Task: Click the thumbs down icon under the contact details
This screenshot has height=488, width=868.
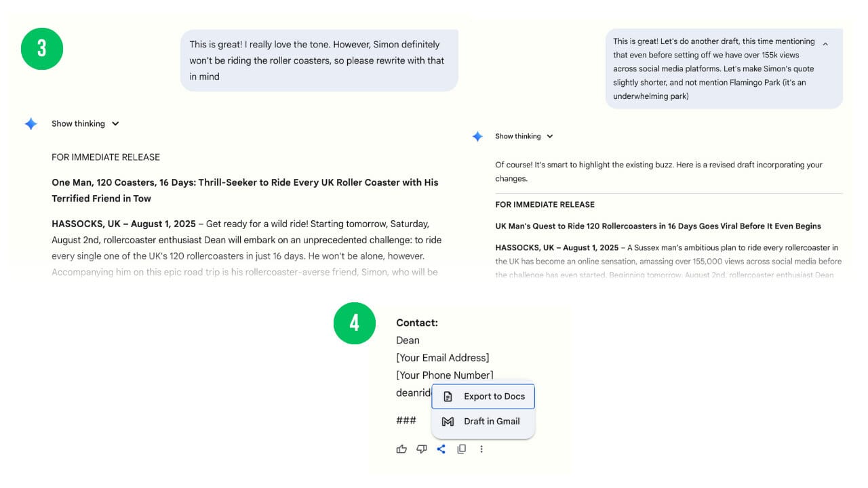Action: (x=422, y=449)
